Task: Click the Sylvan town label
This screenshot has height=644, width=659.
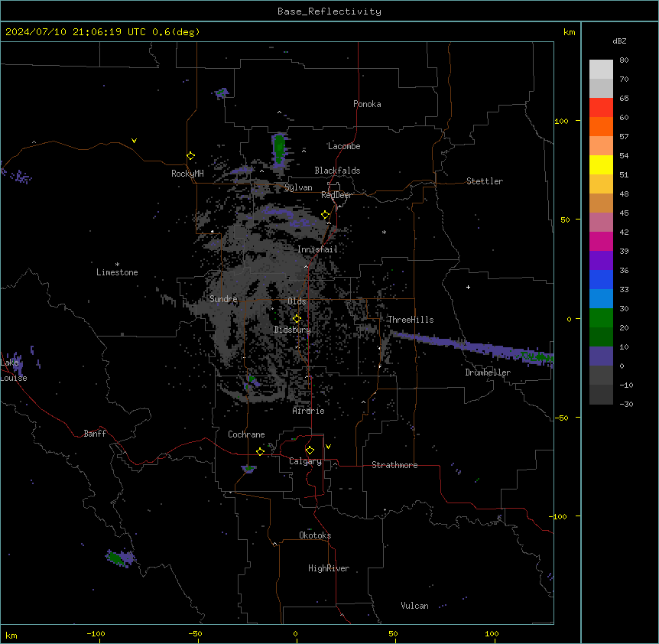Action: tap(298, 187)
